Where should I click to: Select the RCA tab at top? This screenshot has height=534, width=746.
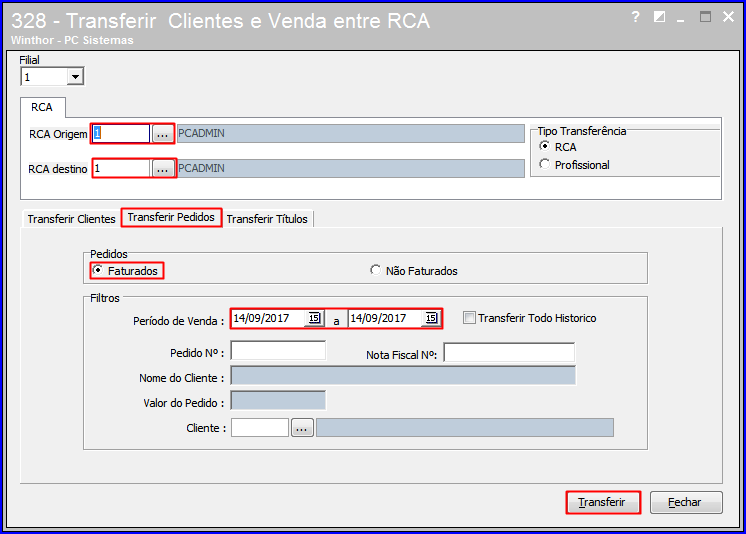click(x=42, y=107)
